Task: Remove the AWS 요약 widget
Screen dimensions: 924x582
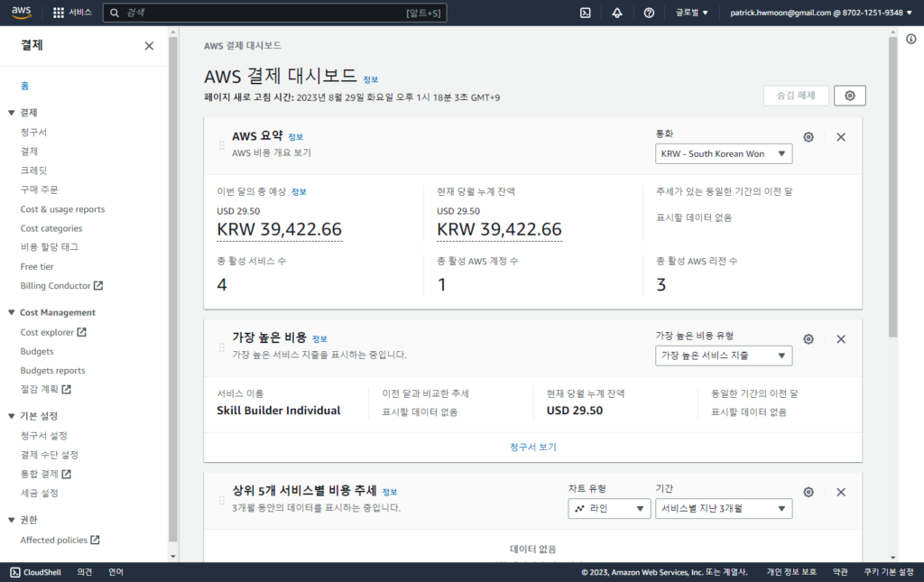Action: [x=841, y=137]
